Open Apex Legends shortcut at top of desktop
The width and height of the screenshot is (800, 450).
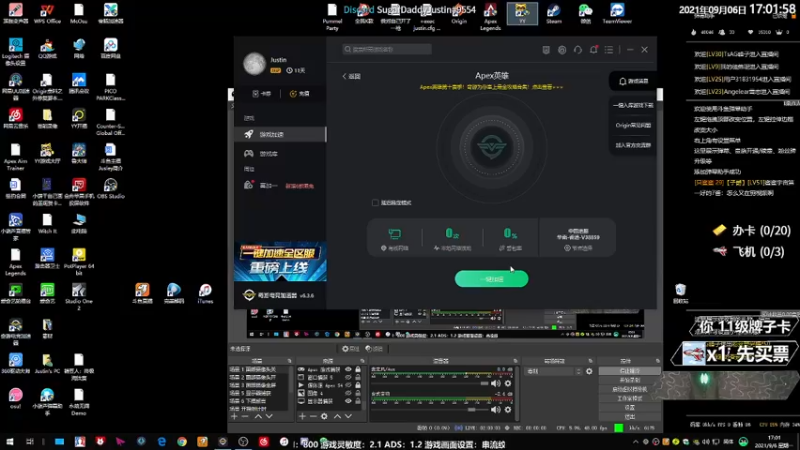point(490,16)
